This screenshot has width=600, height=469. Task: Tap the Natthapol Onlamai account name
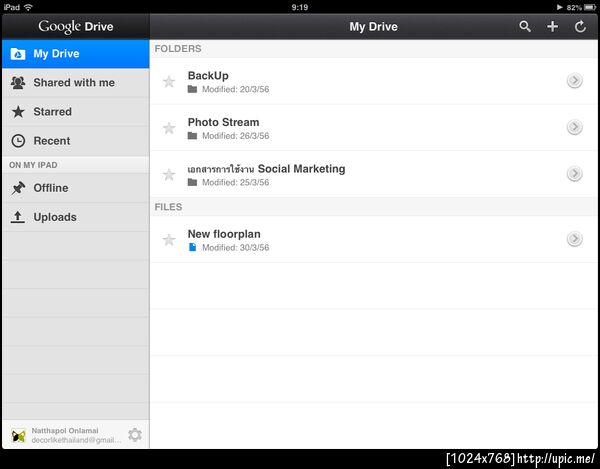pyautogui.click(x=65, y=431)
